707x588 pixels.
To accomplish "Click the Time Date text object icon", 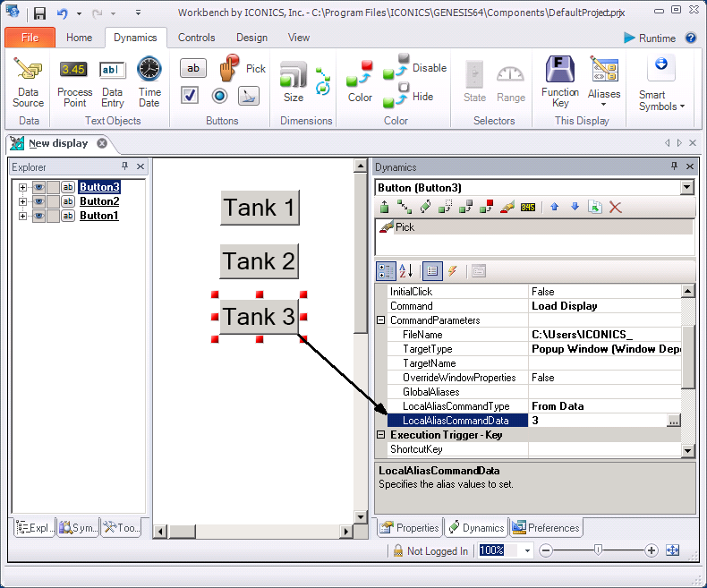I will pyautogui.click(x=149, y=82).
